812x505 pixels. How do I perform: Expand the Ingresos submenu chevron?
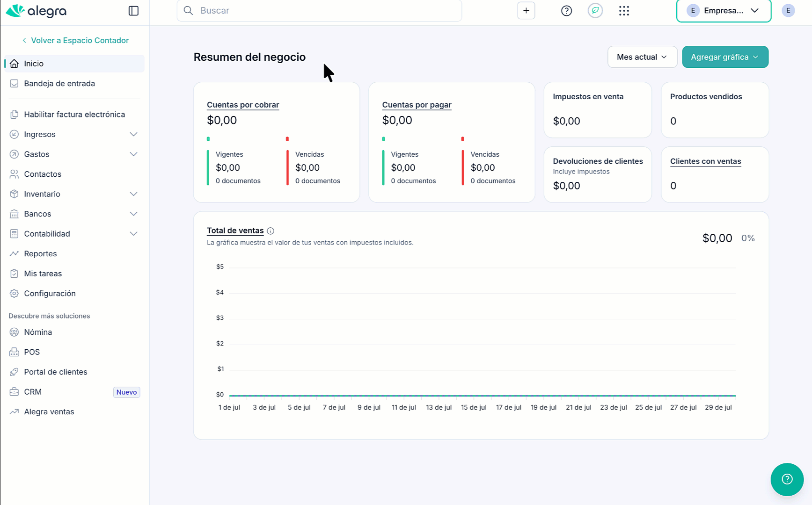[x=133, y=134]
